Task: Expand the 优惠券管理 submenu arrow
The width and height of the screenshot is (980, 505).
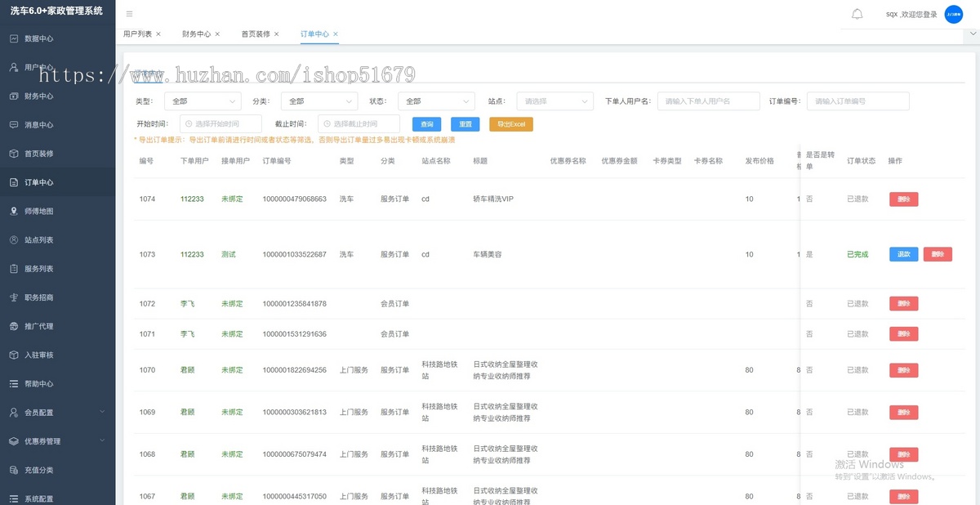Action: pyautogui.click(x=102, y=441)
